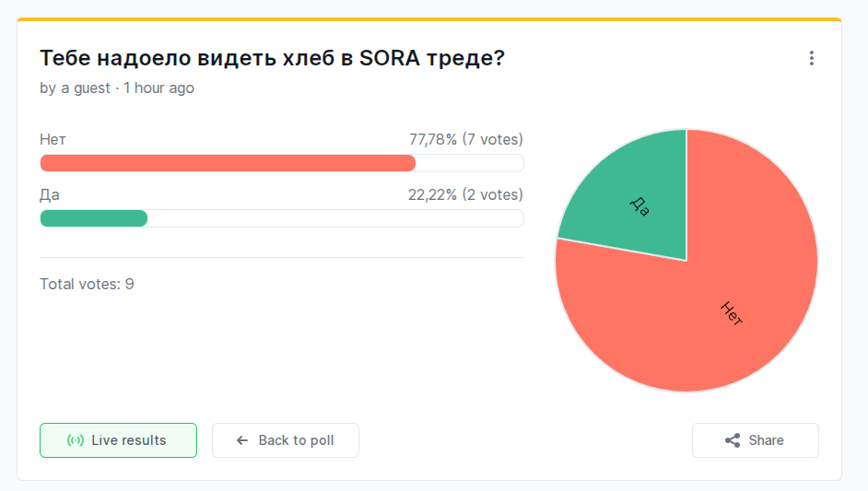Click the Total votes: 9 text

click(87, 284)
